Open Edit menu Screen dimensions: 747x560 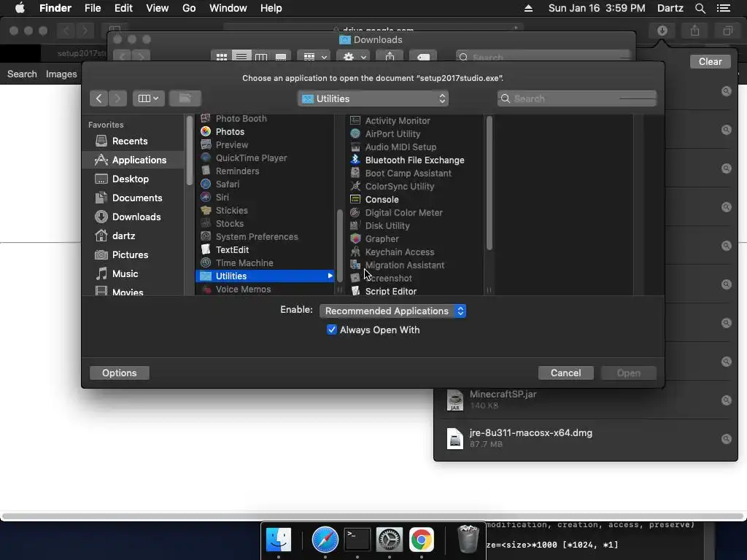pyautogui.click(x=123, y=8)
